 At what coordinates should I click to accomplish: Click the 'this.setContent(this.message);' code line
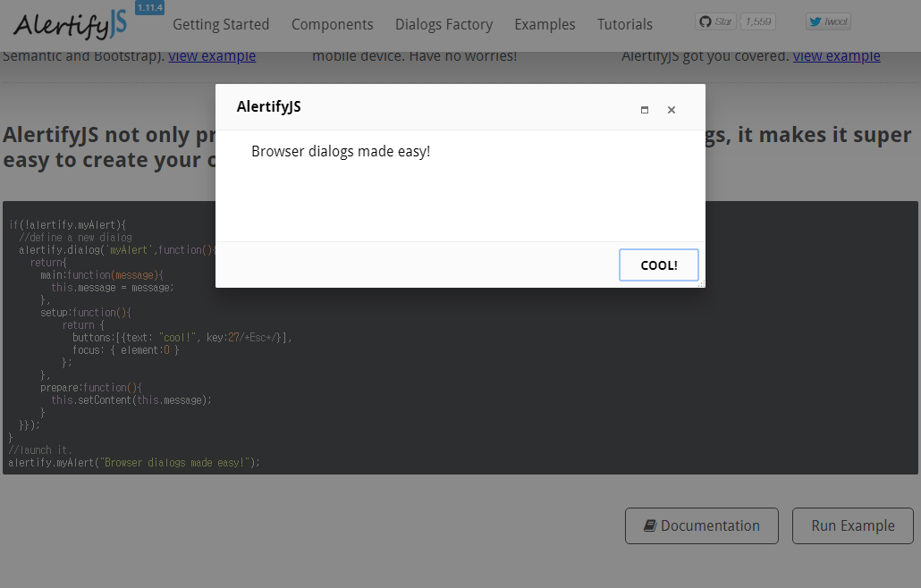point(131,400)
